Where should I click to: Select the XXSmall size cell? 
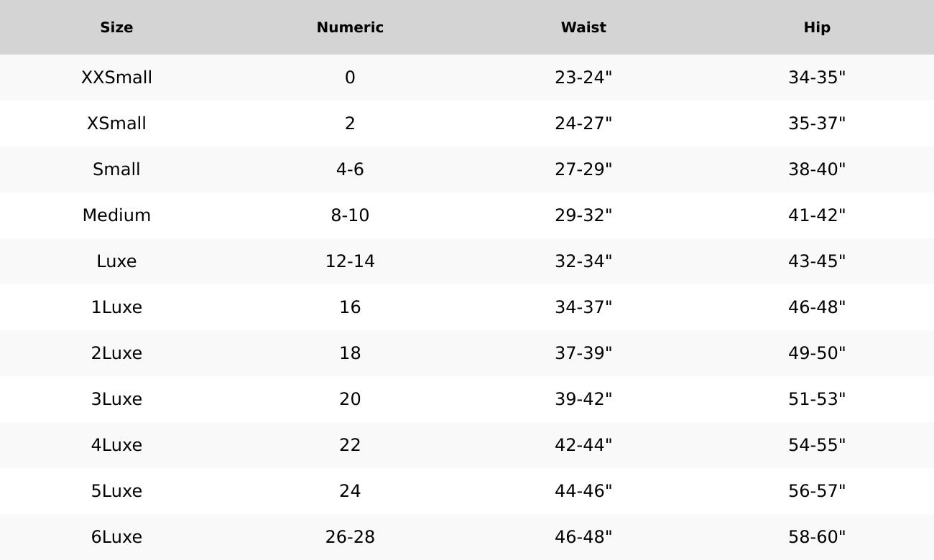(116, 78)
